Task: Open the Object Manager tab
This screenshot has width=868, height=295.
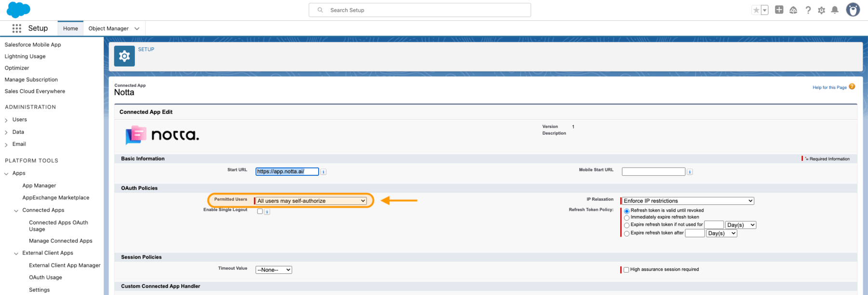Action: (x=108, y=28)
